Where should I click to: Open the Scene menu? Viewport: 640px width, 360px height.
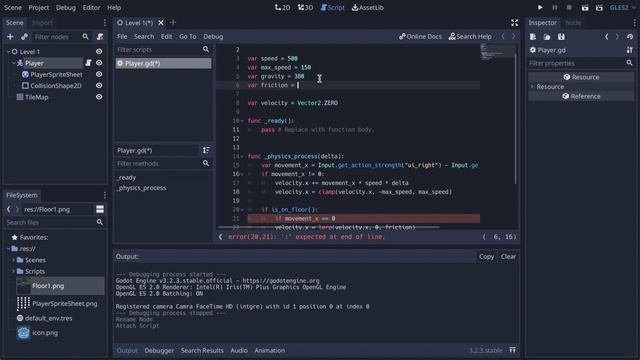[13, 7]
